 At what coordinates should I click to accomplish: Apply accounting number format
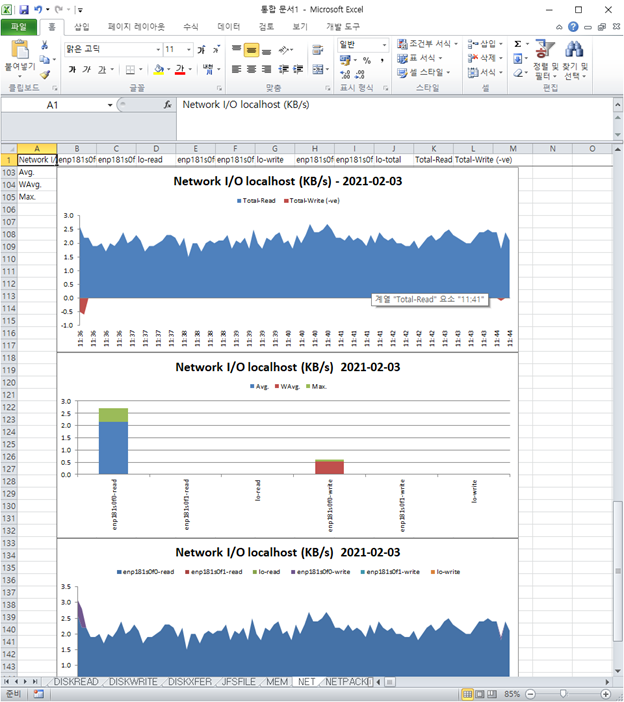pos(345,60)
